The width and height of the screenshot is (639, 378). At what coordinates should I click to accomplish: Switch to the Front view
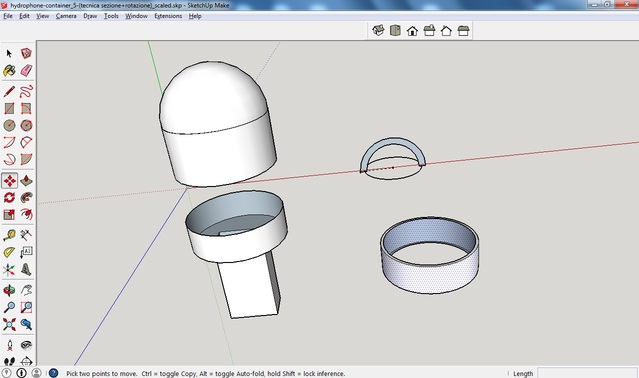tap(412, 31)
